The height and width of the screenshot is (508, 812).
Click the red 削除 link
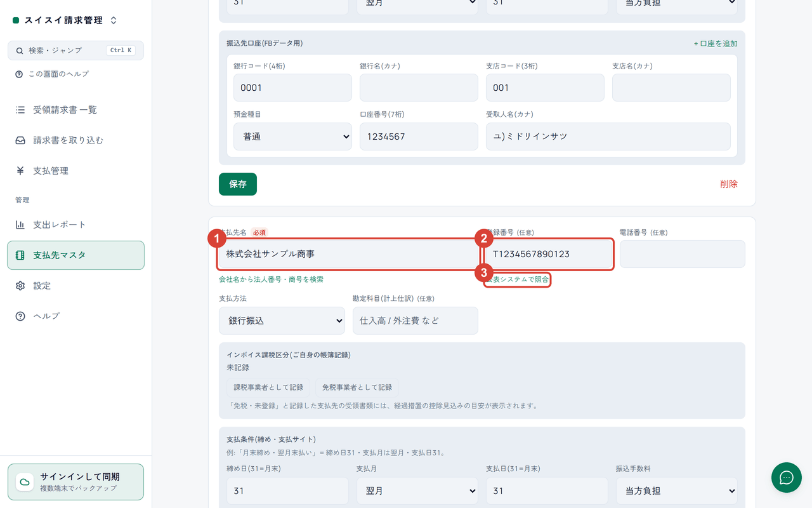[x=729, y=184]
